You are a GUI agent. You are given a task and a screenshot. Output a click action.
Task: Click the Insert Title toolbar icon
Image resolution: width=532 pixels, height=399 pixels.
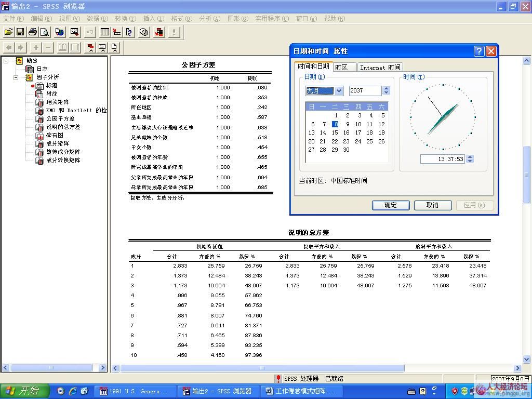pos(102,47)
